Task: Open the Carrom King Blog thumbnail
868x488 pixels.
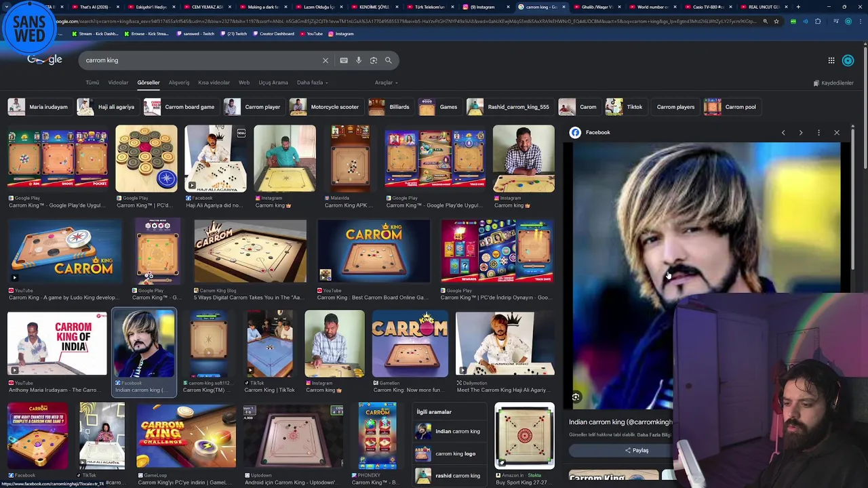Action: (x=250, y=251)
